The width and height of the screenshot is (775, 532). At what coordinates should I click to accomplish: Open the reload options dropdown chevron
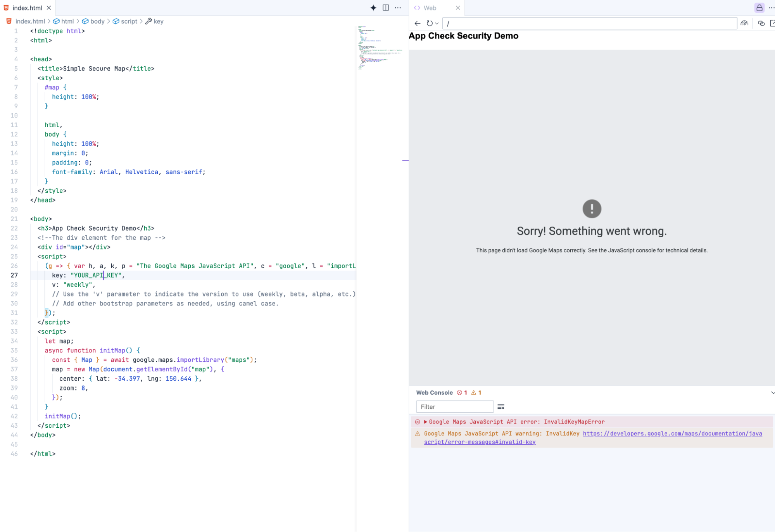pyautogui.click(x=437, y=23)
